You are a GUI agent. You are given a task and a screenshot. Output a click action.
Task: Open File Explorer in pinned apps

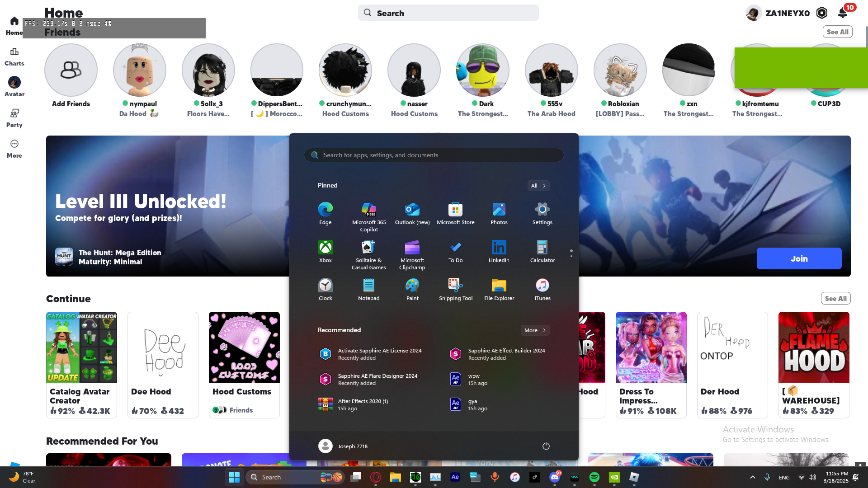pyautogui.click(x=499, y=289)
